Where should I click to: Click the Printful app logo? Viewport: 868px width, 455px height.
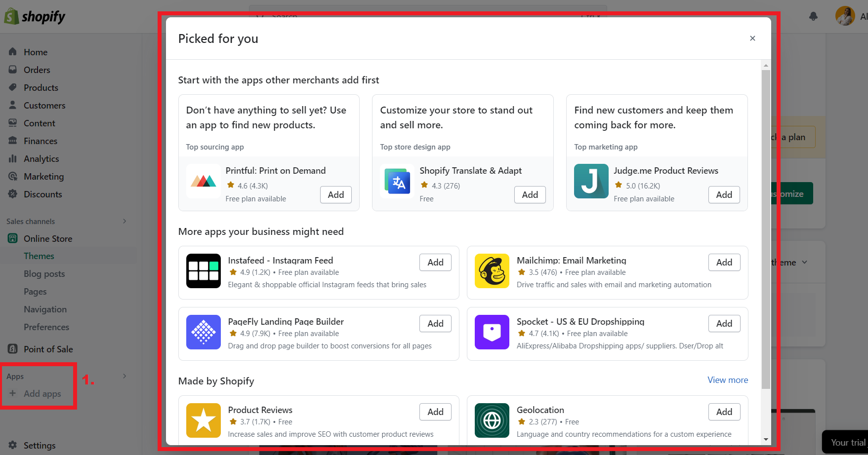pos(204,181)
